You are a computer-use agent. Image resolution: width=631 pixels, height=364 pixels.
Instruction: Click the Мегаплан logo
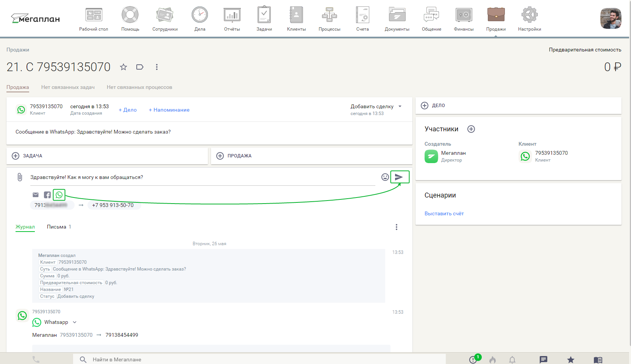[x=35, y=19]
